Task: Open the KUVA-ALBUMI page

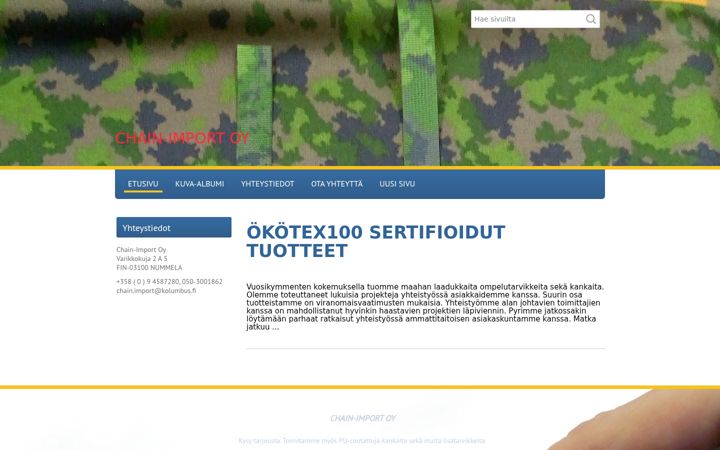Action: 199,184
